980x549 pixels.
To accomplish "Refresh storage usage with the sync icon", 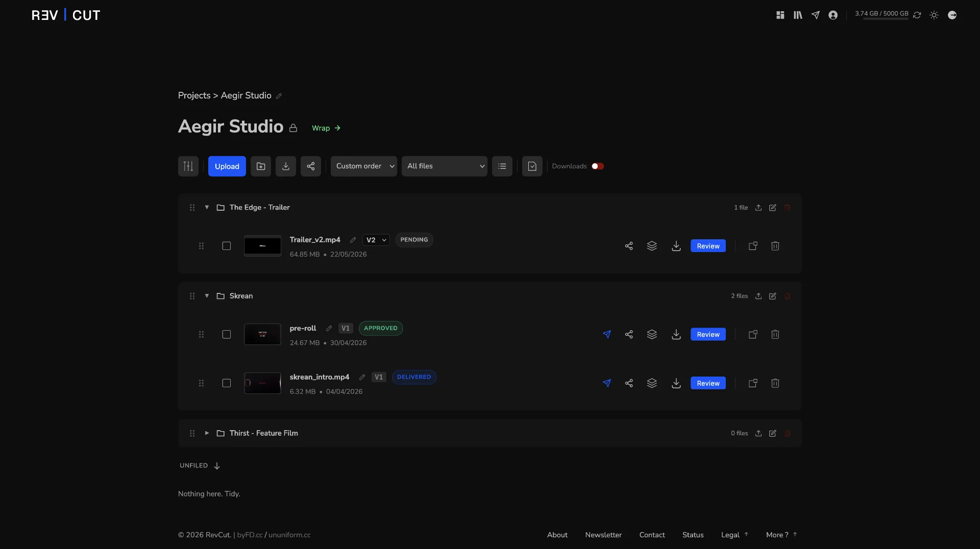I will click(917, 15).
